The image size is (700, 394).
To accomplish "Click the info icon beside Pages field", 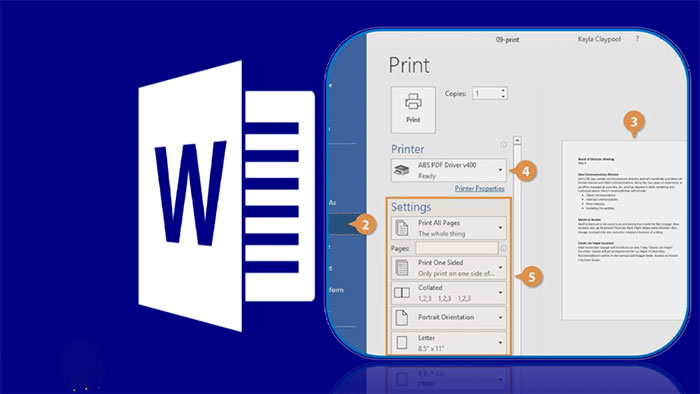I will (x=503, y=248).
